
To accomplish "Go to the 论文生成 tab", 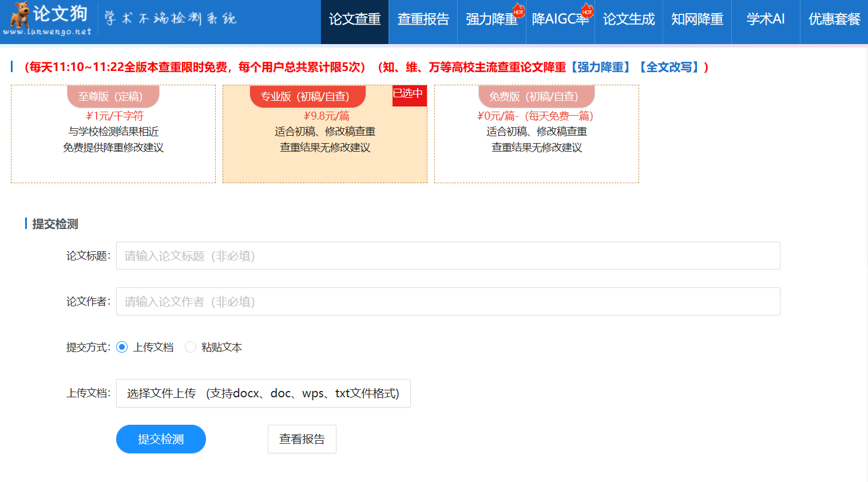I will 628,19.
